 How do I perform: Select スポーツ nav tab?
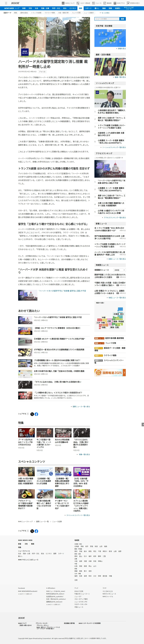88,8
